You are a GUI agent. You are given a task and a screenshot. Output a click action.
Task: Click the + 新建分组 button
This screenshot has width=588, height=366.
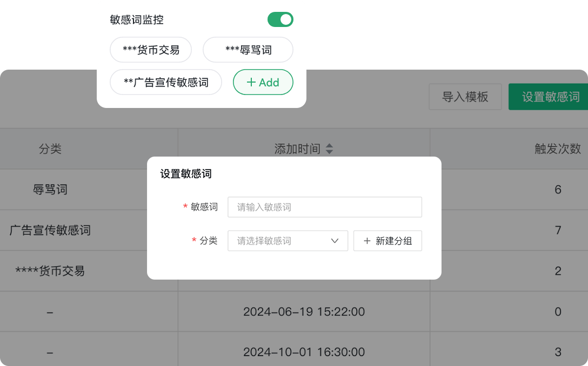tap(387, 241)
